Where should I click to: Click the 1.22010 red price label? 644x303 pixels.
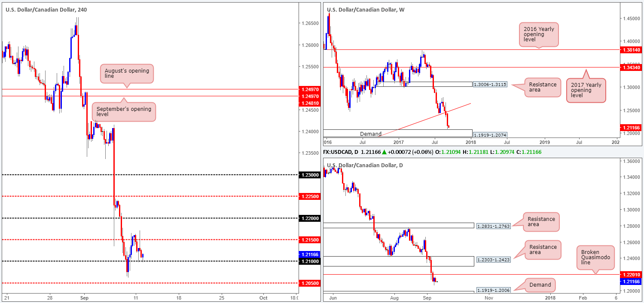pyautogui.click(x=630, y=275)
